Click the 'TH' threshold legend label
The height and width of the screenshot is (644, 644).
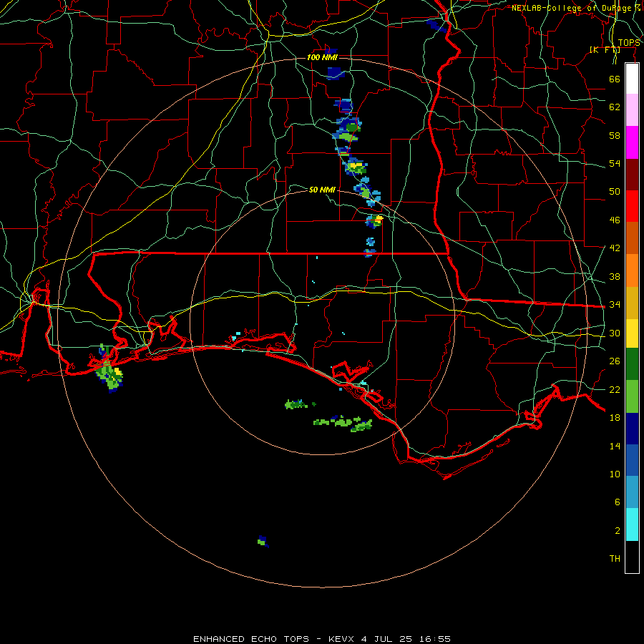tap(615, 559)
